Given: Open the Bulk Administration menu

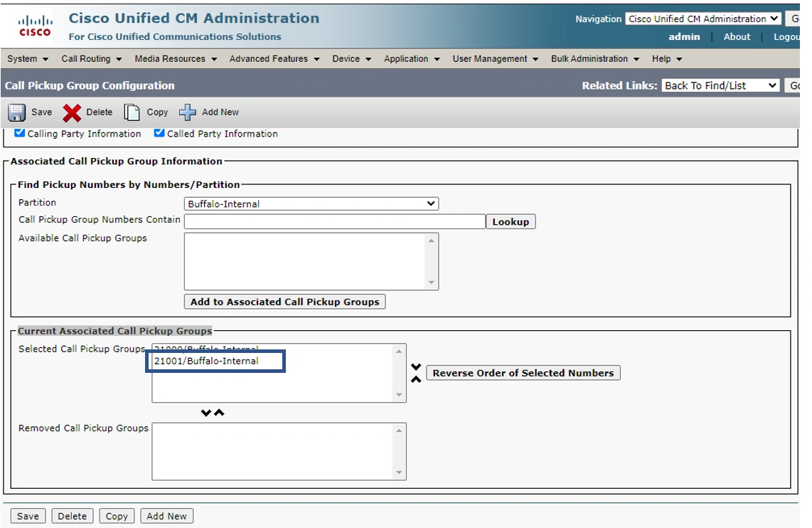Looking at the screenshot, I should pos(595,59).
